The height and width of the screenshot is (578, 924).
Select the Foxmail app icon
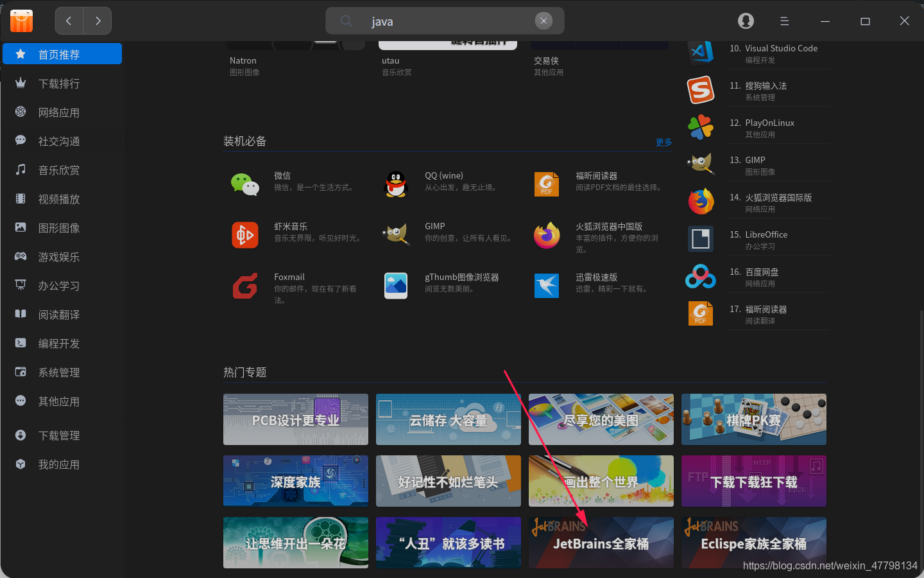tap(244, 286)
